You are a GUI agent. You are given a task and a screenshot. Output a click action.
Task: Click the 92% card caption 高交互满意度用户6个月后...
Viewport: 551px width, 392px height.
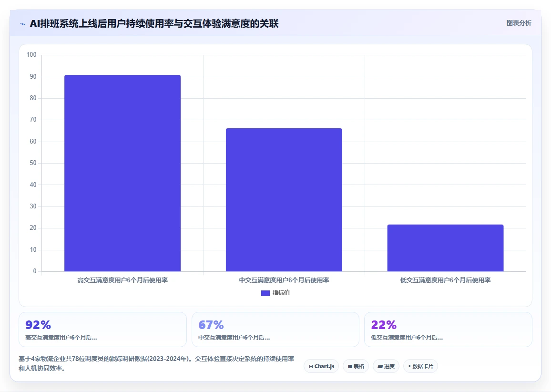click(61, 338)
